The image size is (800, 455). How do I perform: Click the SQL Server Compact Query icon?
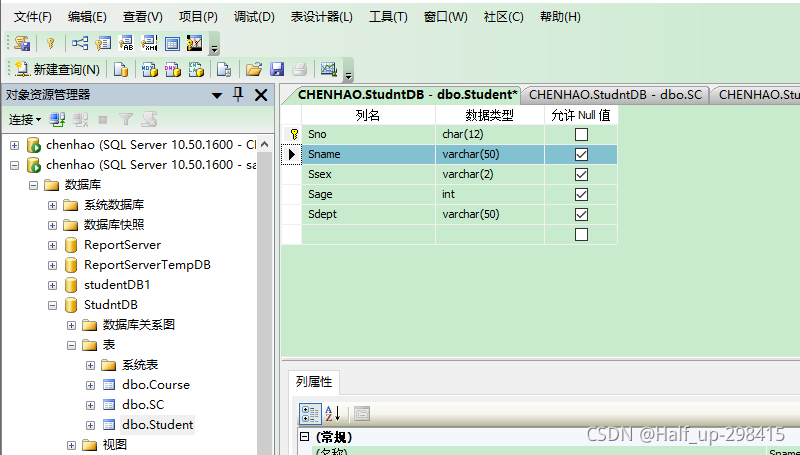[224, 69]
